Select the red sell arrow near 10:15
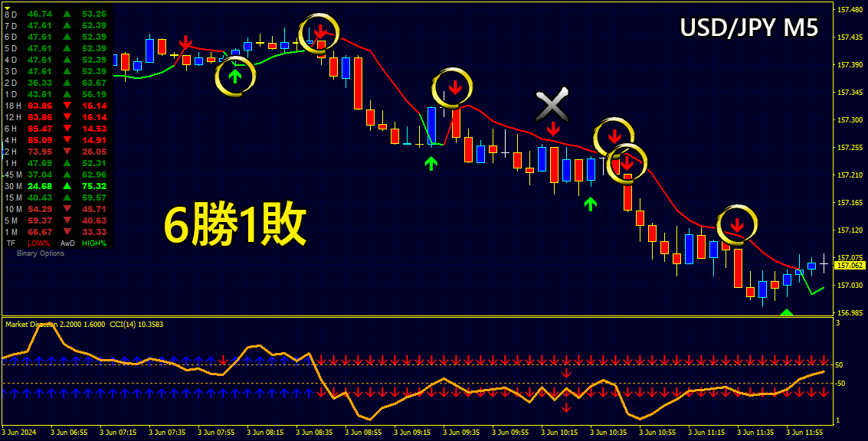Image resolution: width=868 pixels, height=441 pixels. (x=553, y=129)
